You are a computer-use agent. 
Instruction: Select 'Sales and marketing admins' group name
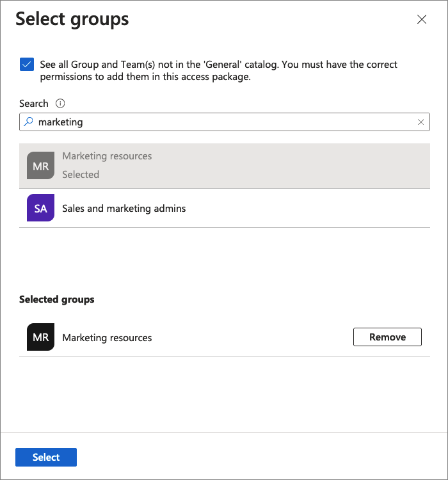(124, 209)
